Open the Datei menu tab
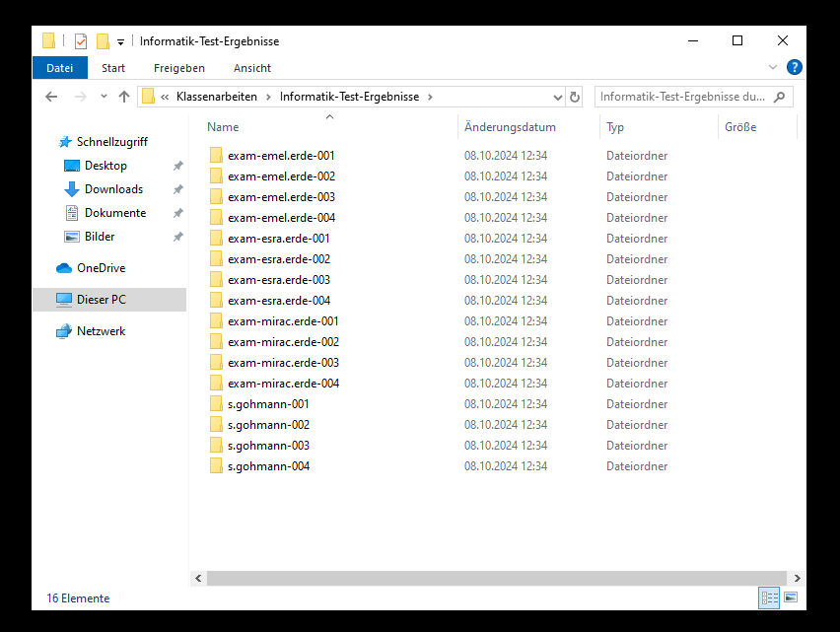 pyautogui.click(x=60, y=68)
